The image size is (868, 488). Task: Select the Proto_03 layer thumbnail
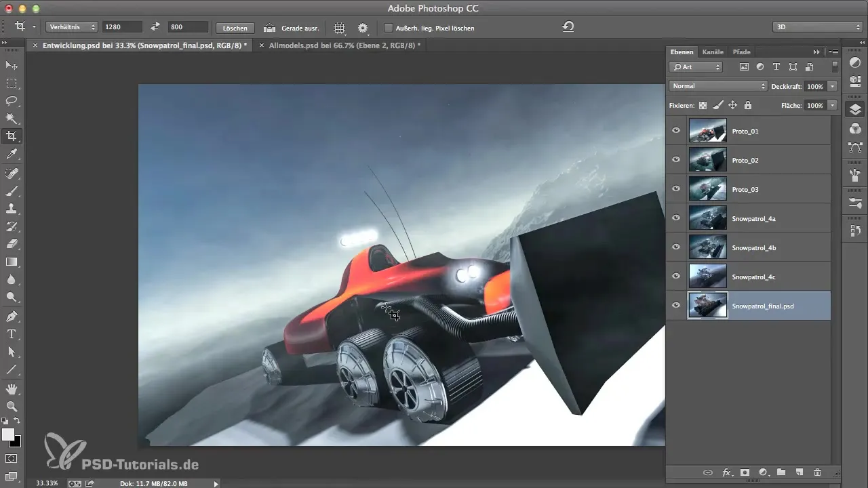707,189
